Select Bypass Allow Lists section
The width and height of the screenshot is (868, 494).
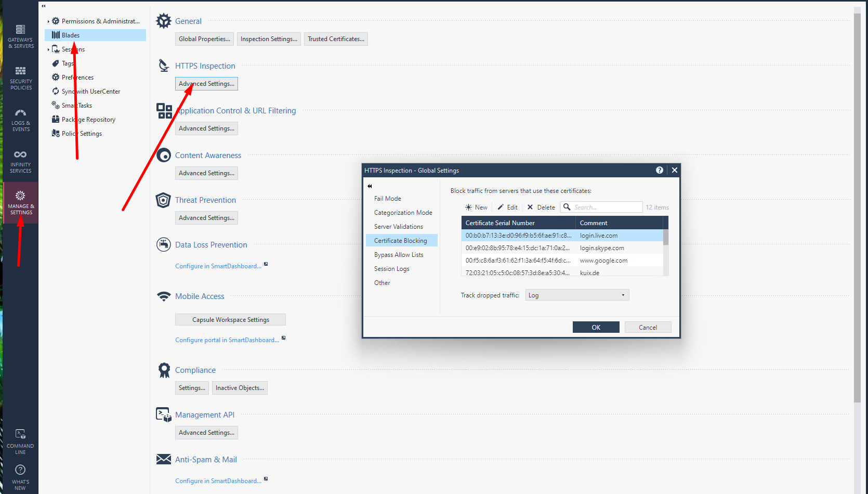pos(398,255)
